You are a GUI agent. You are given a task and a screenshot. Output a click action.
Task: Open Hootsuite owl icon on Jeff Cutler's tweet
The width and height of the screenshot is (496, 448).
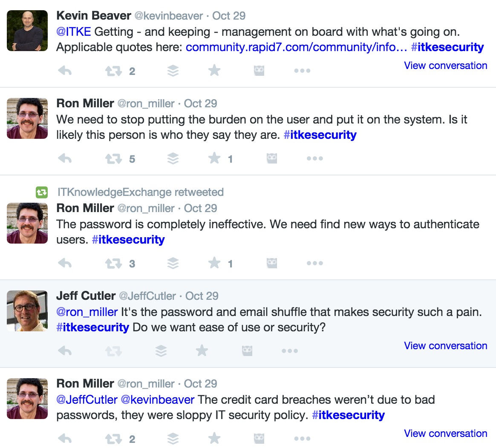click(247, 350)
